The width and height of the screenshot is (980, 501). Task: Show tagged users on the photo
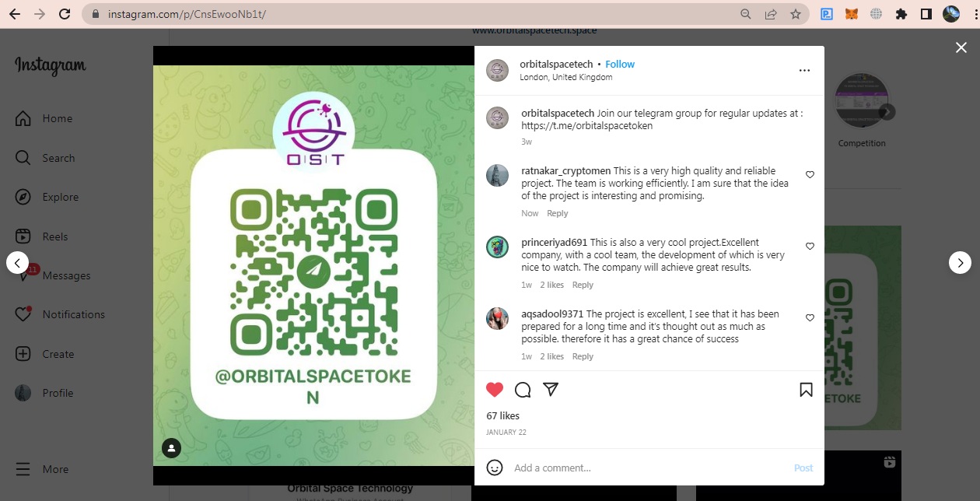(x=171, y=448)
